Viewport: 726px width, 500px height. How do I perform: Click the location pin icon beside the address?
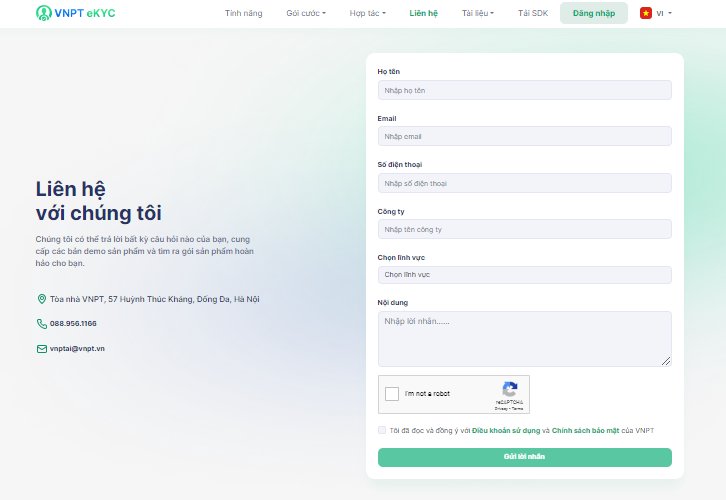(42, 299)
